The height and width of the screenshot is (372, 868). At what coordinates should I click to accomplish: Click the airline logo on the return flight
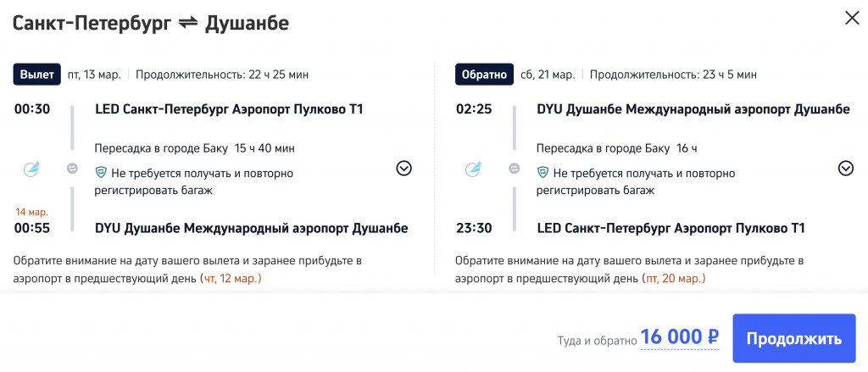tap(473, 169)
